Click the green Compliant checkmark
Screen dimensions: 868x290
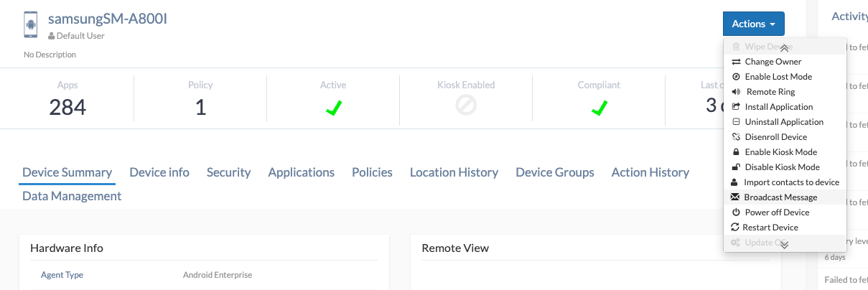599,108
